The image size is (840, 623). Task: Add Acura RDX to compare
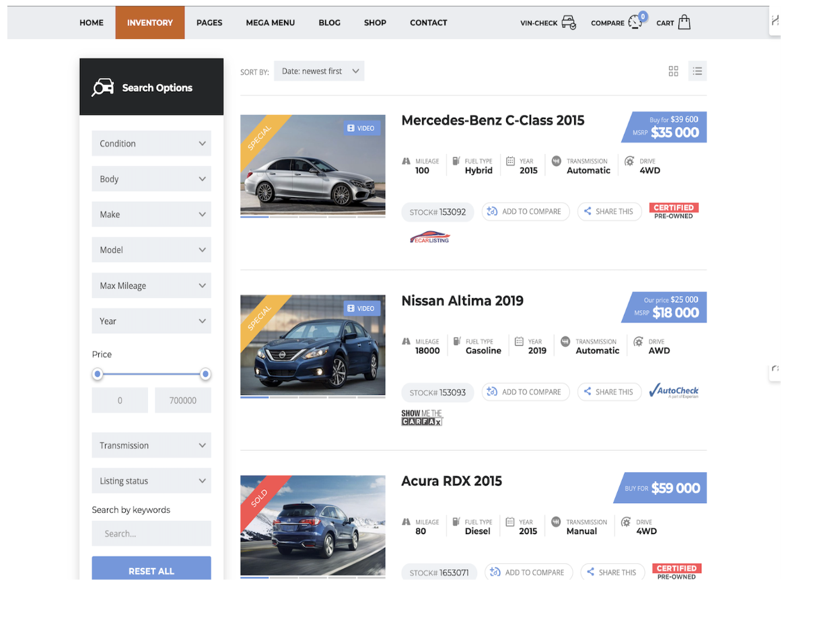[528, 572]
